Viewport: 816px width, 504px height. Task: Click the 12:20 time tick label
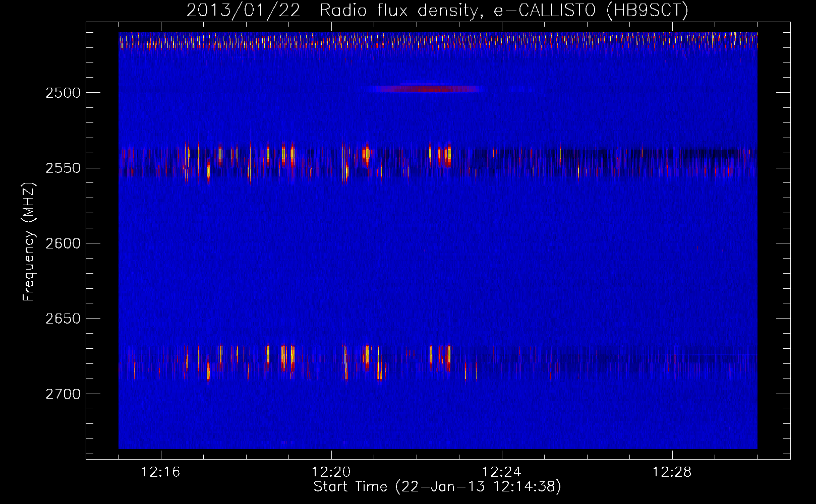click(331, 472)
